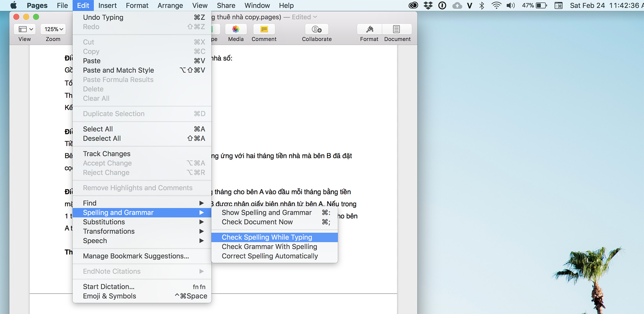Image resolution: width=644 pixels, height=314 pixels.
Task: Enable Check Grammar With Spelling
Action: 269,247
